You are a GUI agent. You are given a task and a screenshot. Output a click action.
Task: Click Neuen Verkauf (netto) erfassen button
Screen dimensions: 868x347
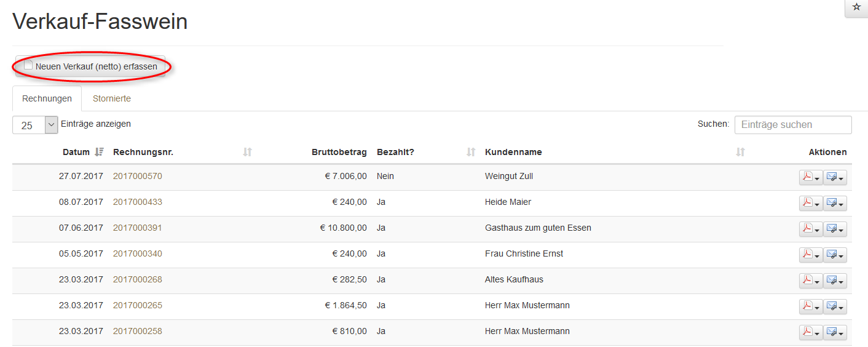click(91, 66)
